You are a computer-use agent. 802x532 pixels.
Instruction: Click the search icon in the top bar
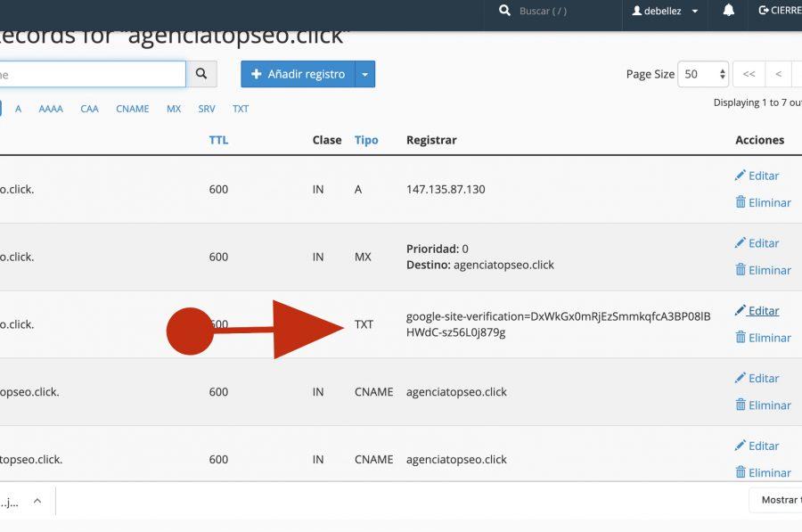[505, 11]
